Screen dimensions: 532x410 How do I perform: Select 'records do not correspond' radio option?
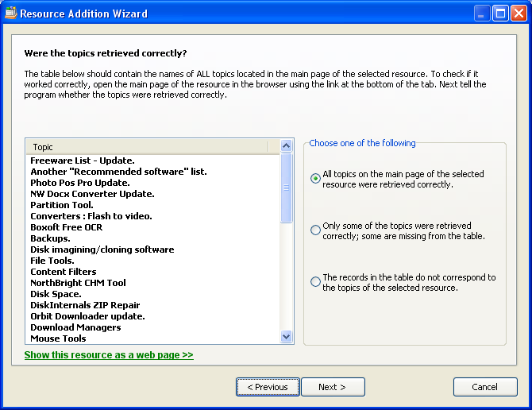(316, 282)
